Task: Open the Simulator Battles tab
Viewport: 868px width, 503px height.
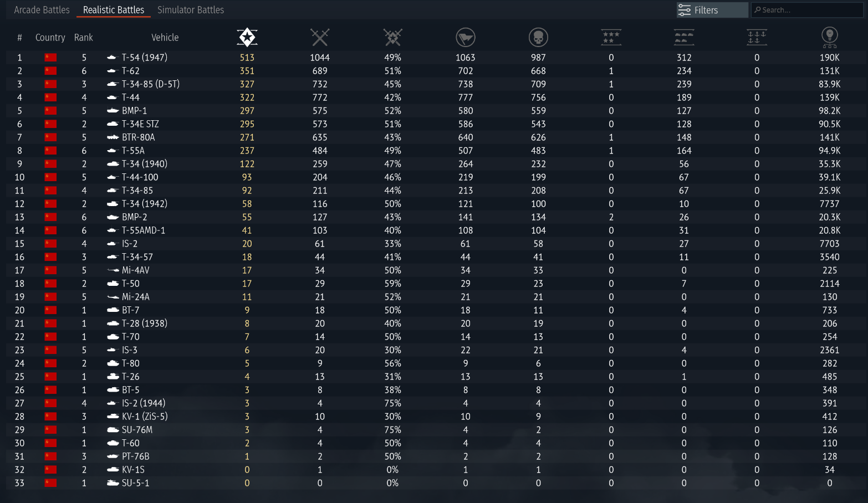Action: click(x=191, y=10)
